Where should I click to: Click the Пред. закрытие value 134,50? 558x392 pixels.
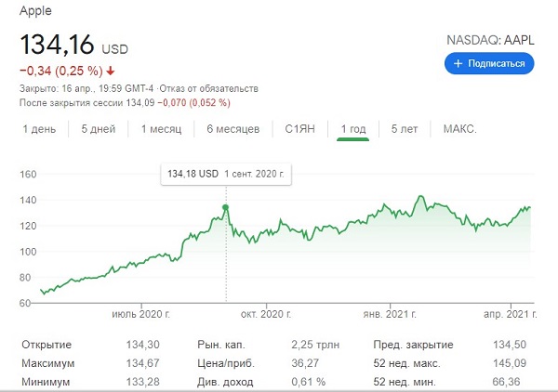click(510, 345)
